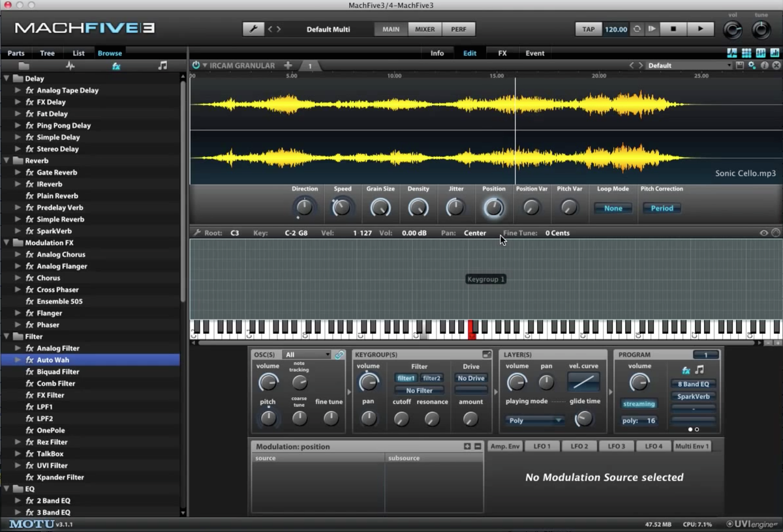Switch to the MAIN view
The image size is (783, 532).
[x=391, y=29]
